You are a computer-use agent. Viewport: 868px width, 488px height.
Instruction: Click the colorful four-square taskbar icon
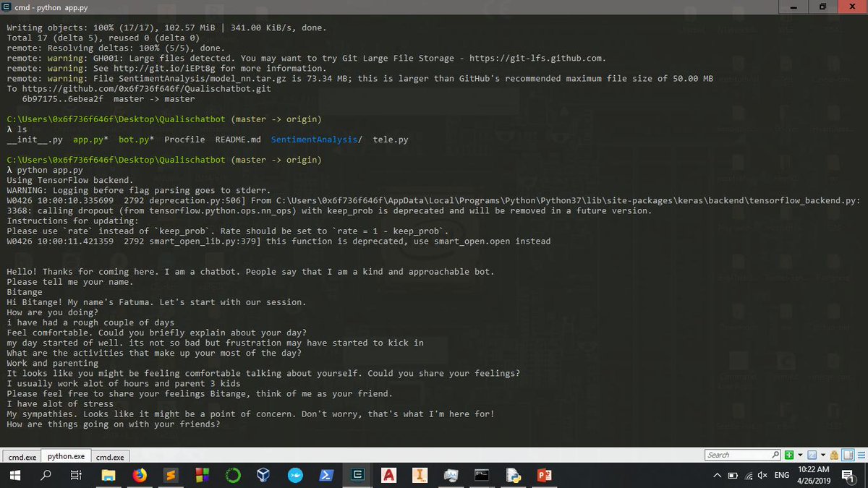[202, 475]
